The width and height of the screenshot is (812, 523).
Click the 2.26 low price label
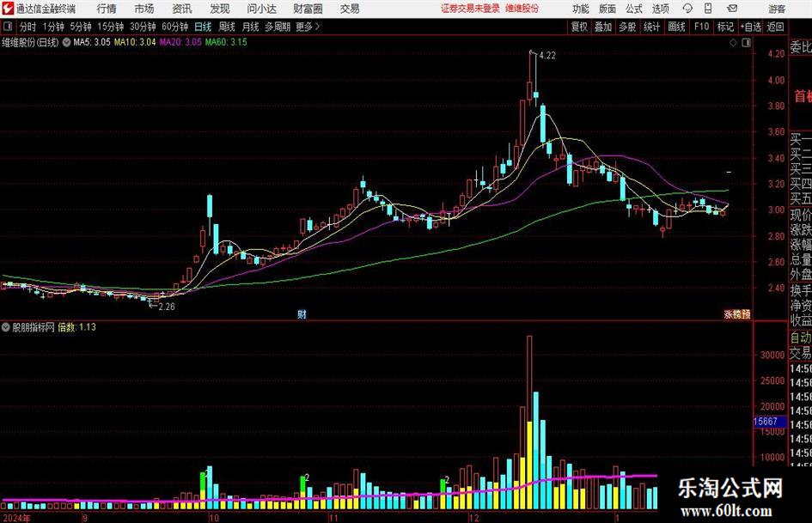(x=167, y=307)
